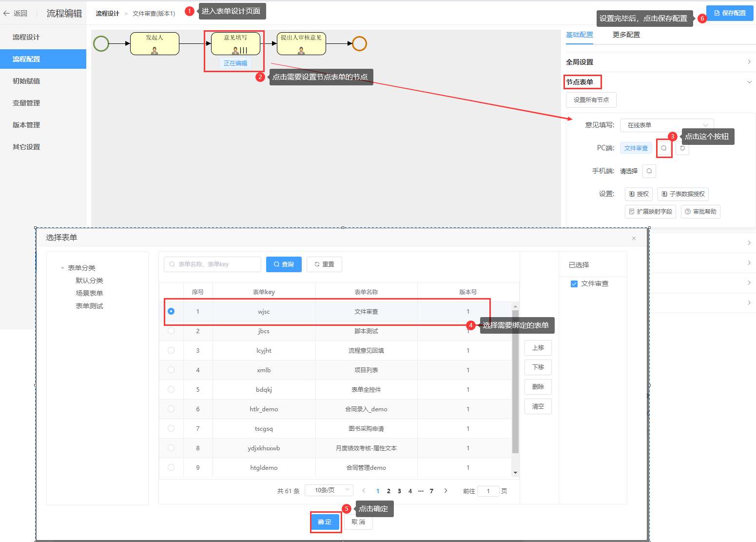
Task: Click the 流程设计 breadcrumb link
Action: 107,14
